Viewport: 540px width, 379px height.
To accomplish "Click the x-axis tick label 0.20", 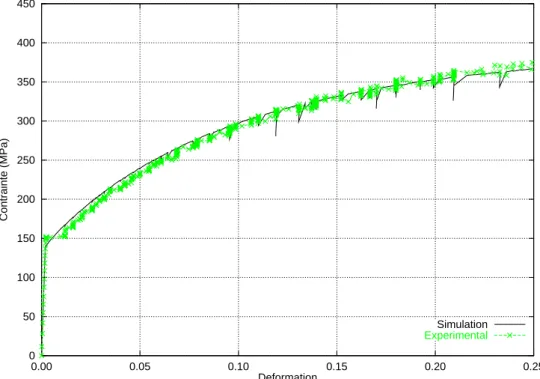I will tap(435, 367).
